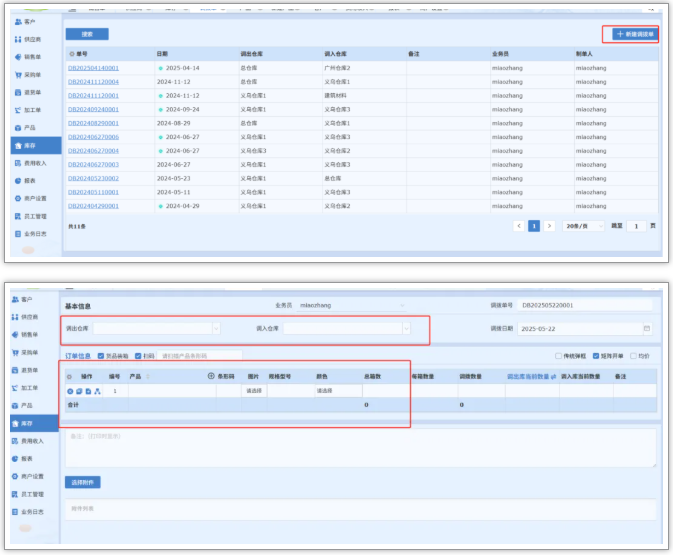Click the 订单信息 section label
Screen dimensions: 673x555
coord(78,356)
